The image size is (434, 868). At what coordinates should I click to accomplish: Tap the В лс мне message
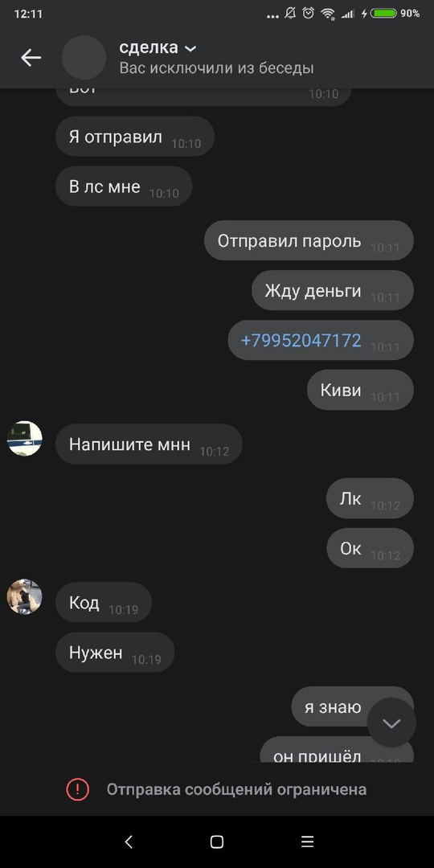(124, 186)
